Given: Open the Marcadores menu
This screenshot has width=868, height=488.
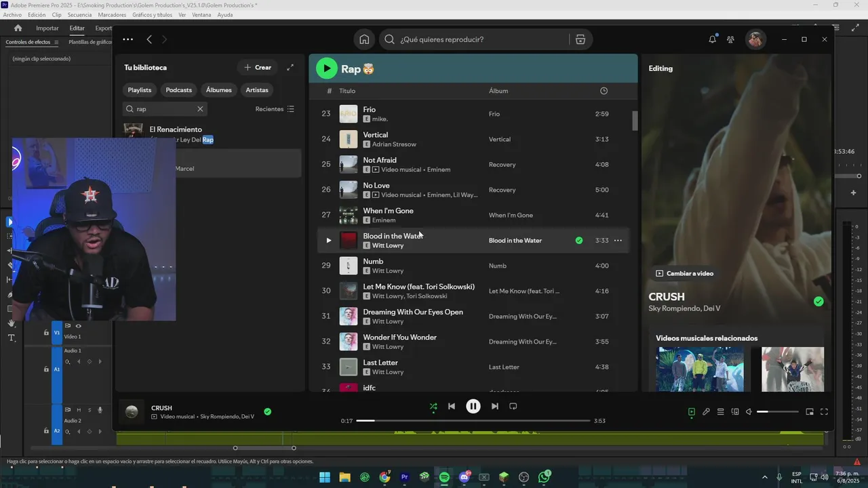Looking at the screenshot, I should coord(112,14).
